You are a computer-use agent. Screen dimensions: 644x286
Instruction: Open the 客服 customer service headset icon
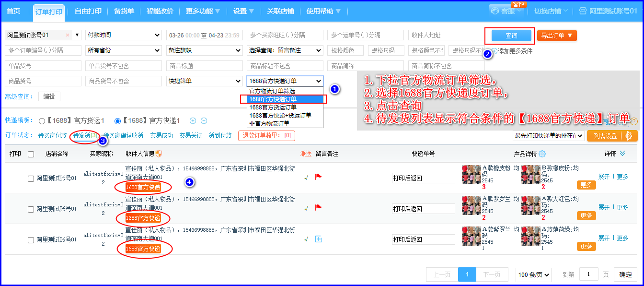coord(495,11)
